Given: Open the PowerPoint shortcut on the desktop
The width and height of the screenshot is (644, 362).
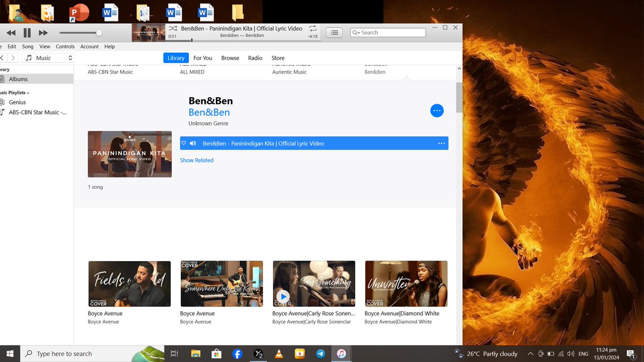Looking at the screenshot, I should 79,12.
